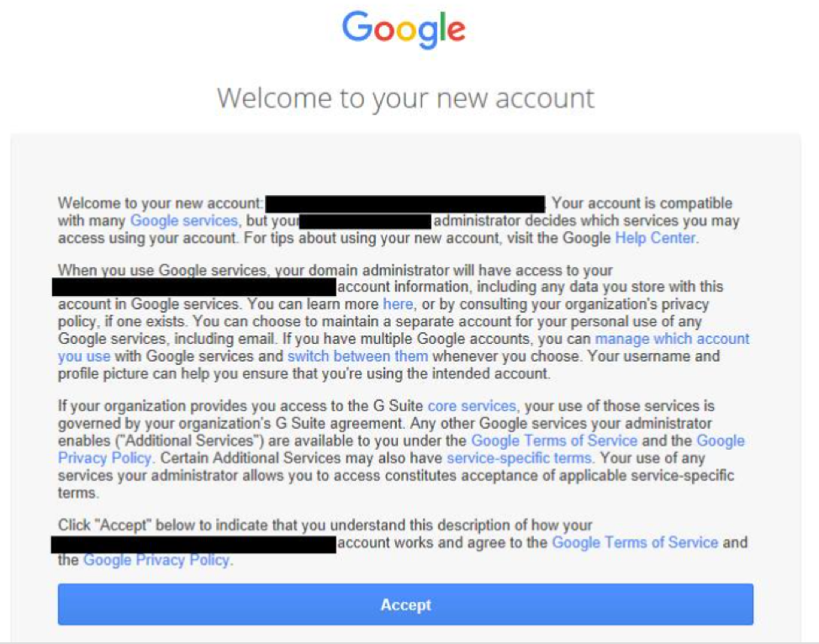The height and width of the screenshot is (644, 819).
Task: Click the text "Your account is compatible"
Action: [x=642, y=203]
